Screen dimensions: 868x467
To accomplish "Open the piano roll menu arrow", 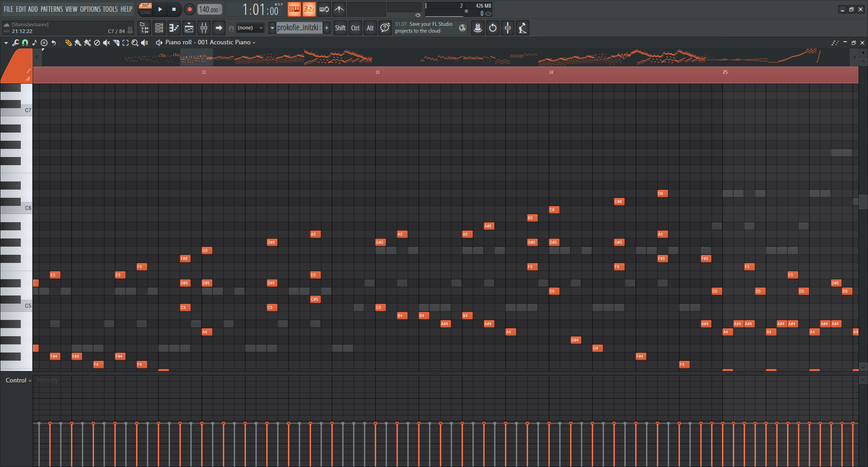I will tap(6, 43).
